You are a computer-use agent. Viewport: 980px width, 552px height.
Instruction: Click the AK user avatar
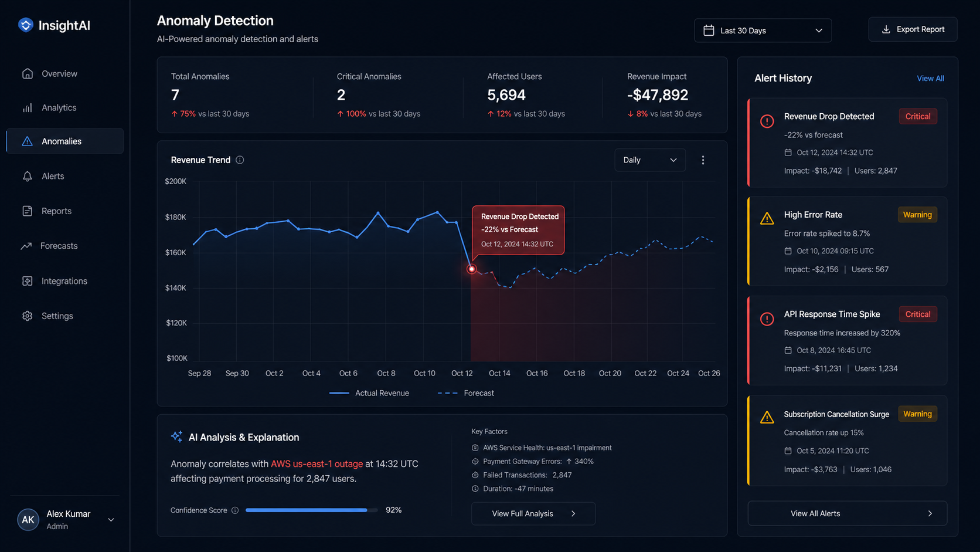pos(28,520)
